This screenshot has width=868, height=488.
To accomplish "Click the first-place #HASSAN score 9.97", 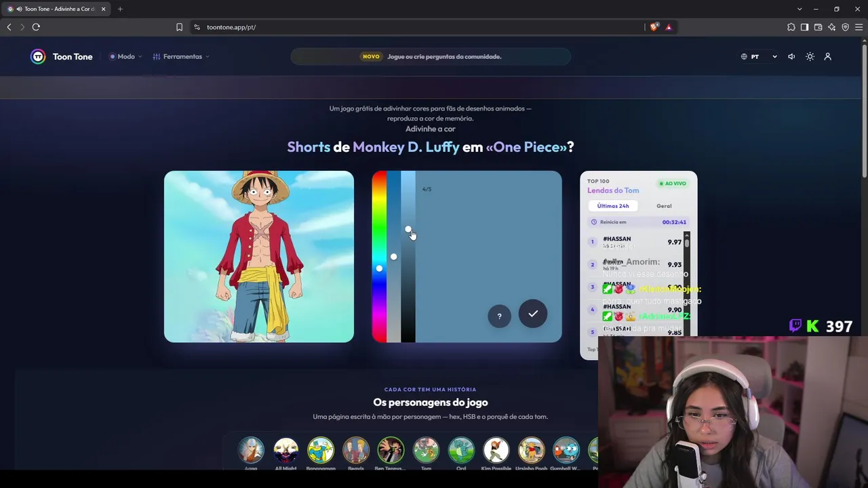I will click(675, 242).
